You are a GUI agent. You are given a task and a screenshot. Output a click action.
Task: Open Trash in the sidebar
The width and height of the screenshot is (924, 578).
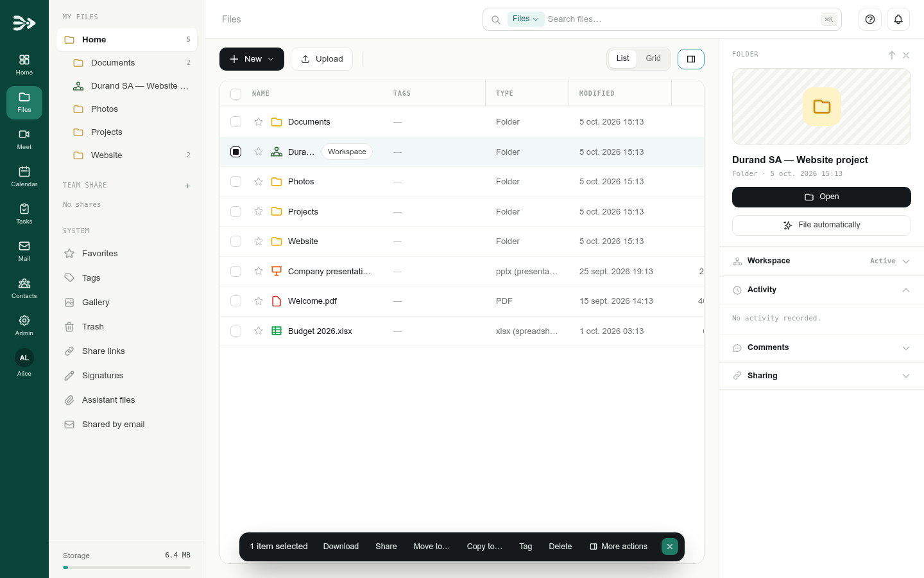coord(127,327)
